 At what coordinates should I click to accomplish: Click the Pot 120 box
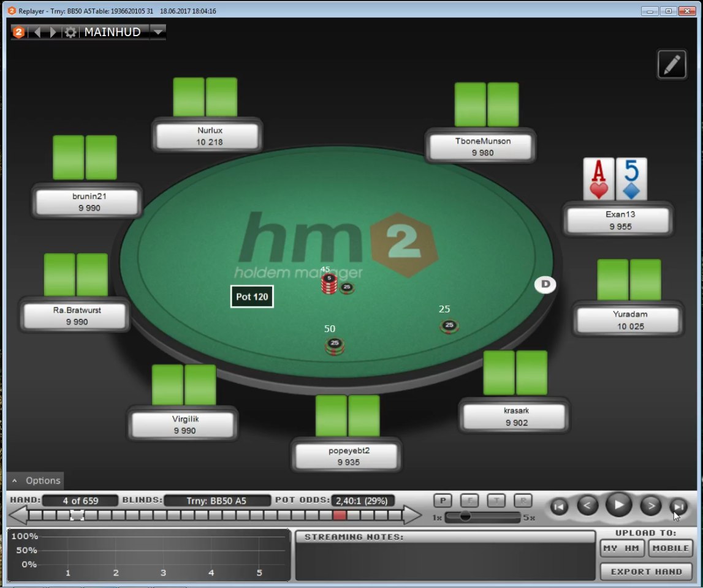click(x=252, y=296)
